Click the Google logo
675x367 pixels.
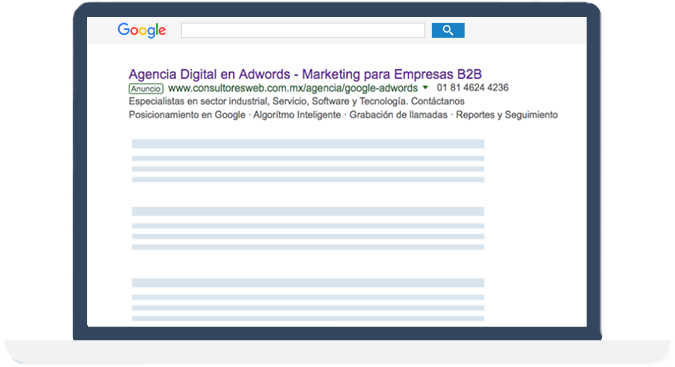click(142, 31)
